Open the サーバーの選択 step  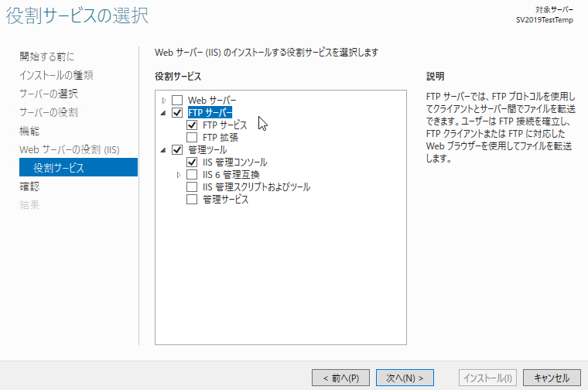pos(49,94)
